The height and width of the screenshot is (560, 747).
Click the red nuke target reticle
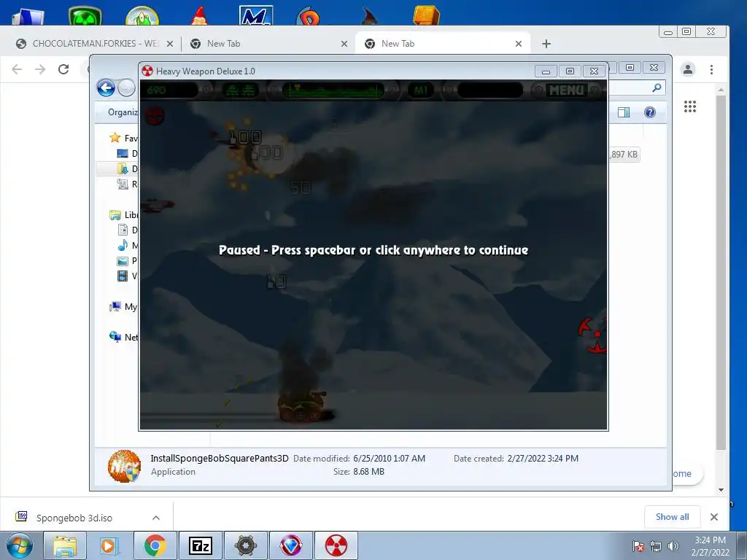(x=592, y=335)
